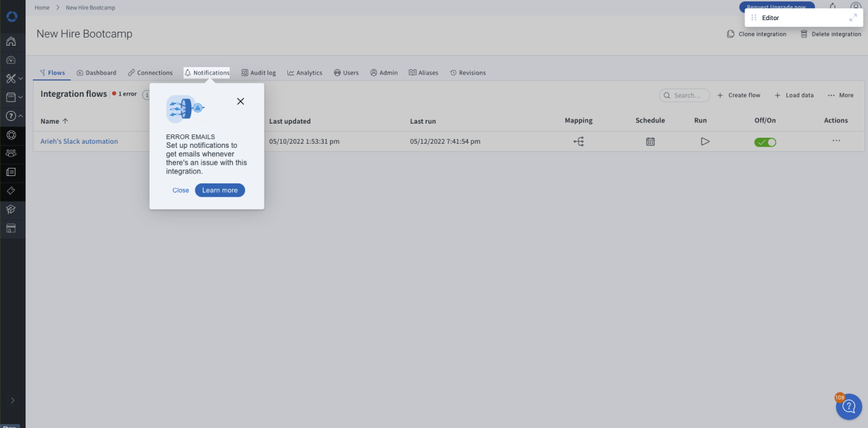Open the More options dropdown
868x428 pixels.
[840, 95]
